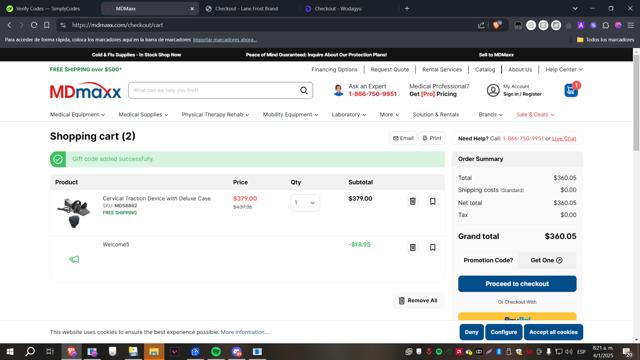
Task: Open Spotify from the taskbar
Action: 216,351
